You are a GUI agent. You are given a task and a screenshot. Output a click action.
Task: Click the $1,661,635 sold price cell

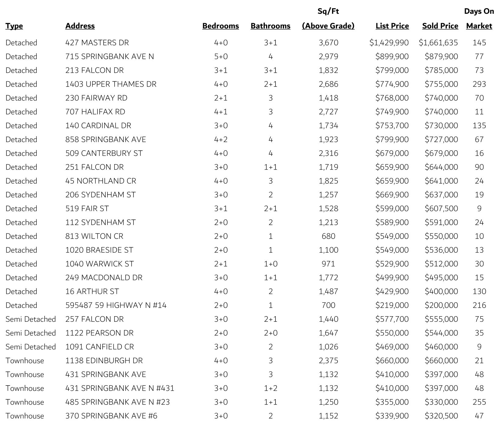pyautogui.click(x=438, y=43)
